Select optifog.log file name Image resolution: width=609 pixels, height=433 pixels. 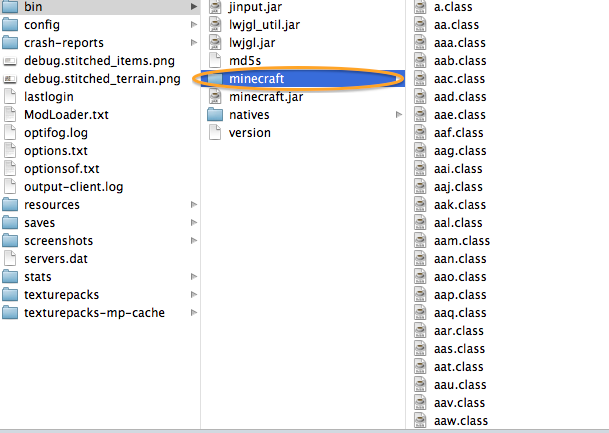tap(56, 133)
